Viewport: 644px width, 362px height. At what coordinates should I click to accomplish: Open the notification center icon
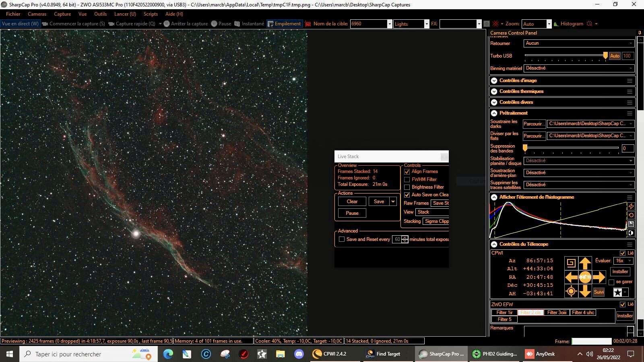tap(631, 354)
